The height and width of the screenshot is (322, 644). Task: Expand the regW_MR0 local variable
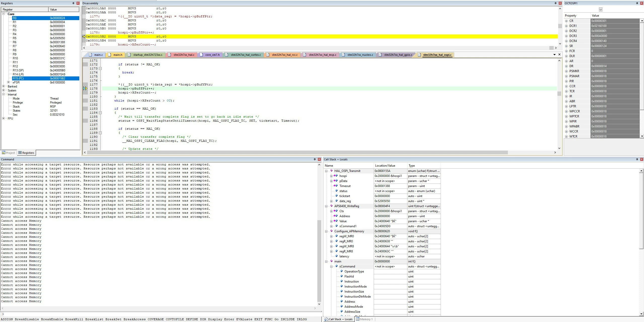click(x=331, y=236)
